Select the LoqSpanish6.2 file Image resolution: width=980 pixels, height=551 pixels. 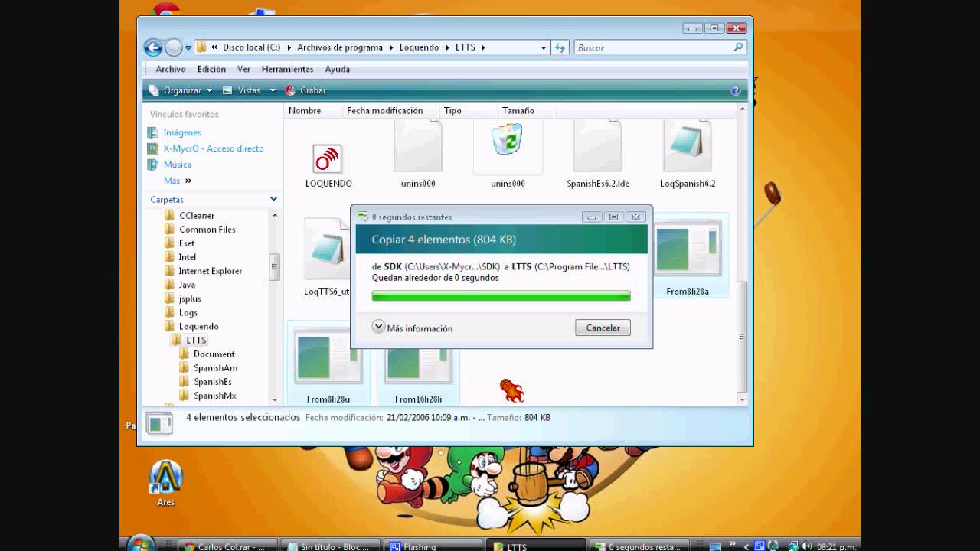coord(688,155)
